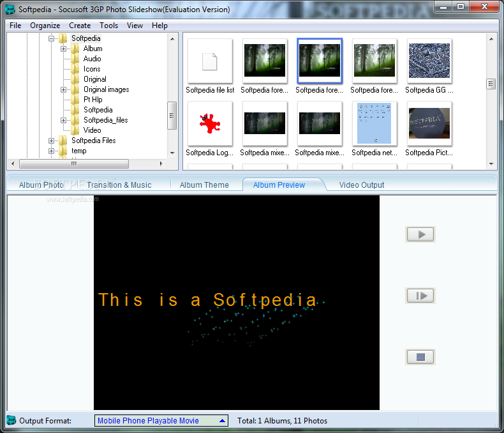This screenshot has width=504, height=433.
Task: Select the first Softpedia fore... forest thumbnail
Action: (x=265, y=61)
